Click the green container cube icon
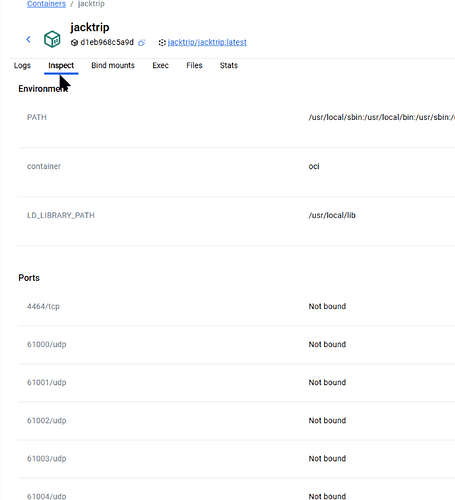 click(52, 39)
